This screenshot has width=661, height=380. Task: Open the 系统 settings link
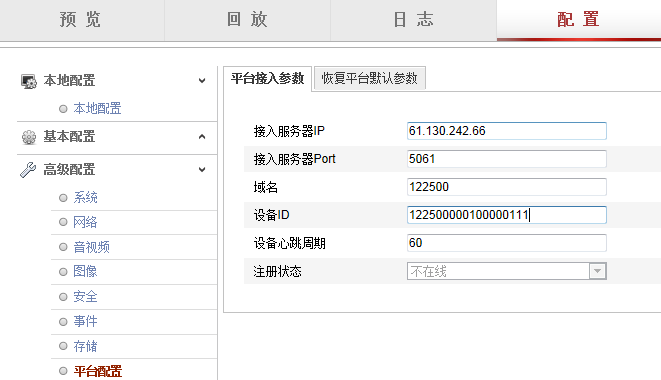pyautogui.click(x=86, y=198)
